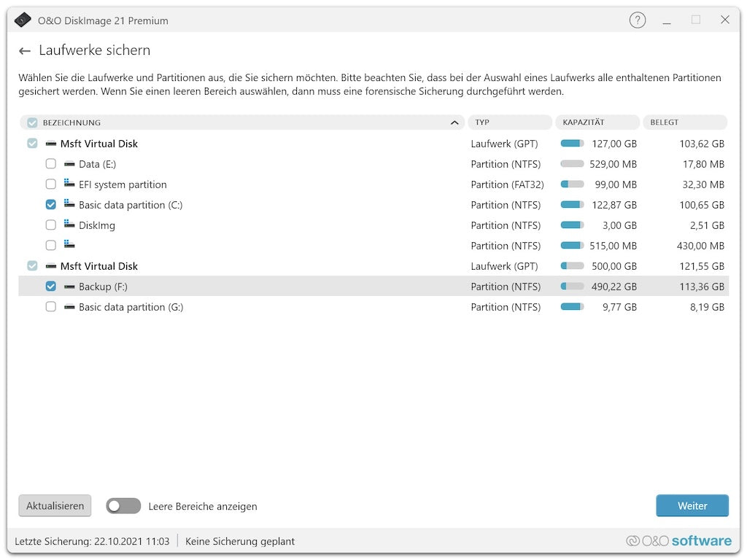747x560 pixels.
Task: Open help via question mark icon
Action: coord(638,20)
